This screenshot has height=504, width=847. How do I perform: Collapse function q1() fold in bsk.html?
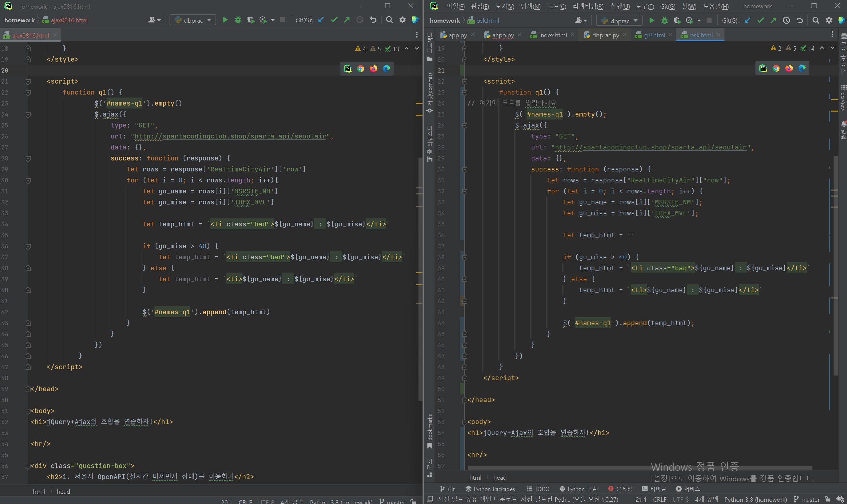click(x=464, y=92)
